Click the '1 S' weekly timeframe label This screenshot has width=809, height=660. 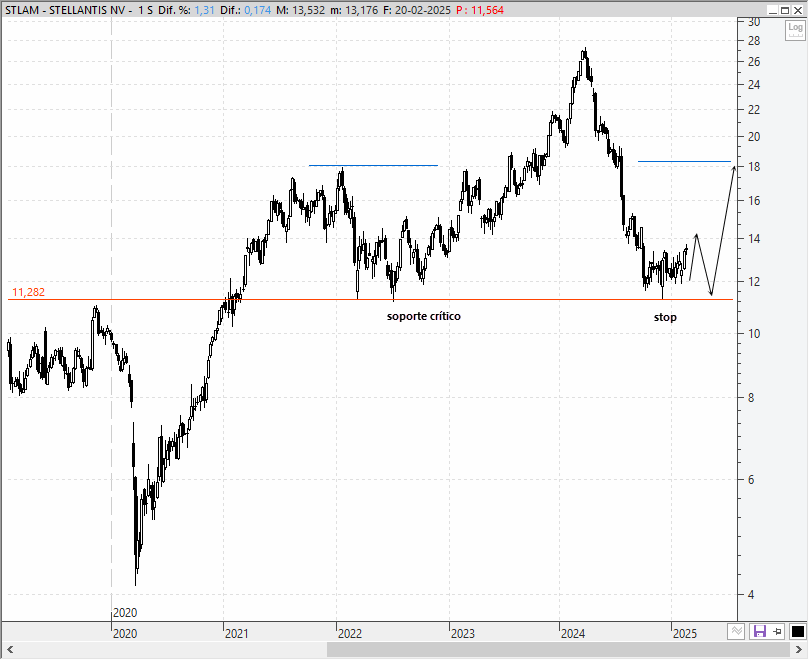(145, 10)
